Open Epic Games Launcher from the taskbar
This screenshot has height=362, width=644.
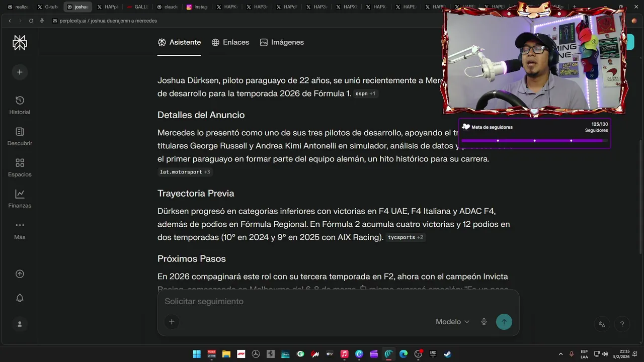click(x=433, y=354)
